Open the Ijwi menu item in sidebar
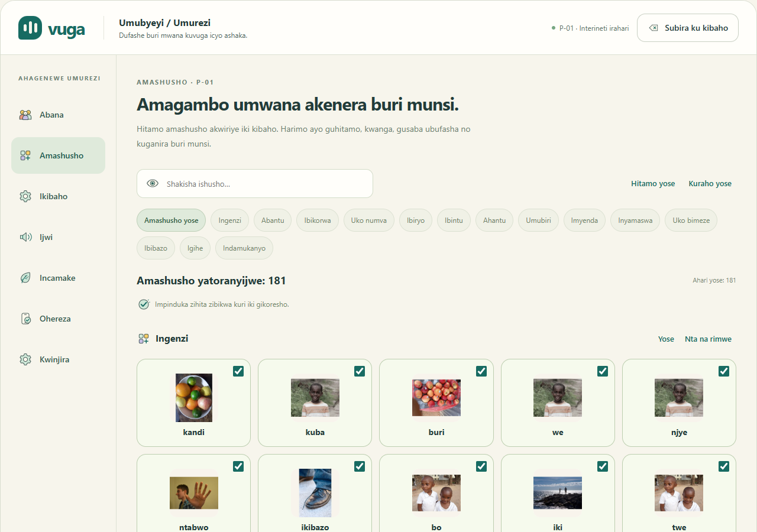 [x=58, y=237]
